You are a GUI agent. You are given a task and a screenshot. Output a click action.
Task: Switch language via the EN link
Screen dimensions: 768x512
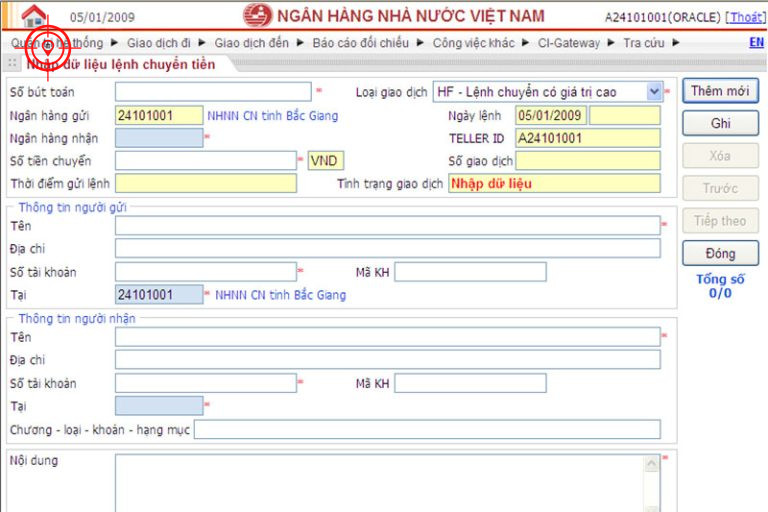756,43
